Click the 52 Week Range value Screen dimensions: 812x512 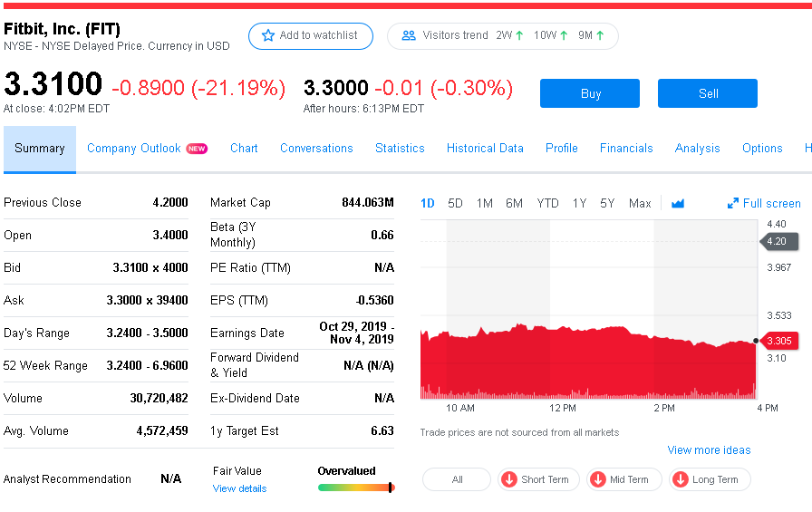click(x=147, y=366)
